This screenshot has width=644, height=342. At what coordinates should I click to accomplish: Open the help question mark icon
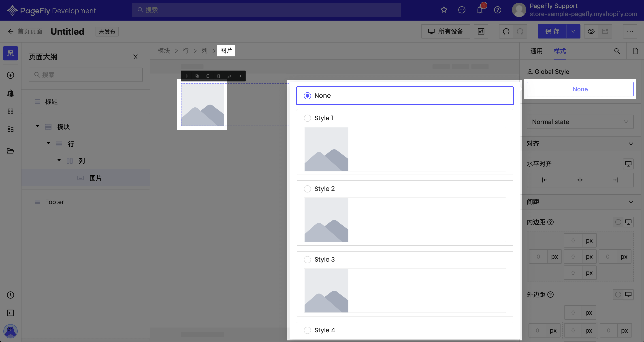[498, 10]
